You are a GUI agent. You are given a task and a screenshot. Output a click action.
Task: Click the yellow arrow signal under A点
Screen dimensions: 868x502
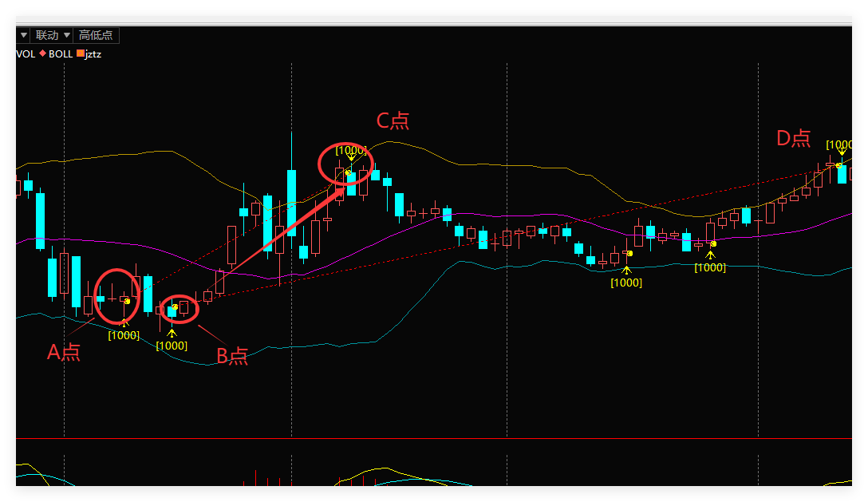click(124, 322)
